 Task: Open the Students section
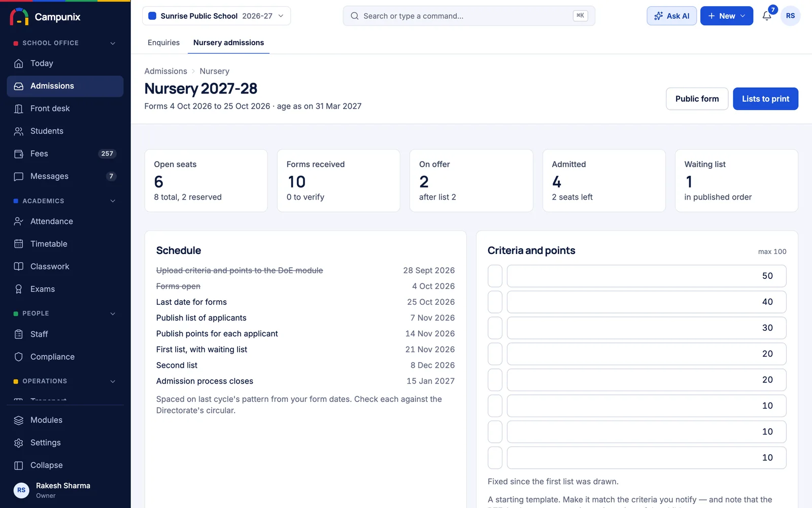click(x=65, y=131)
